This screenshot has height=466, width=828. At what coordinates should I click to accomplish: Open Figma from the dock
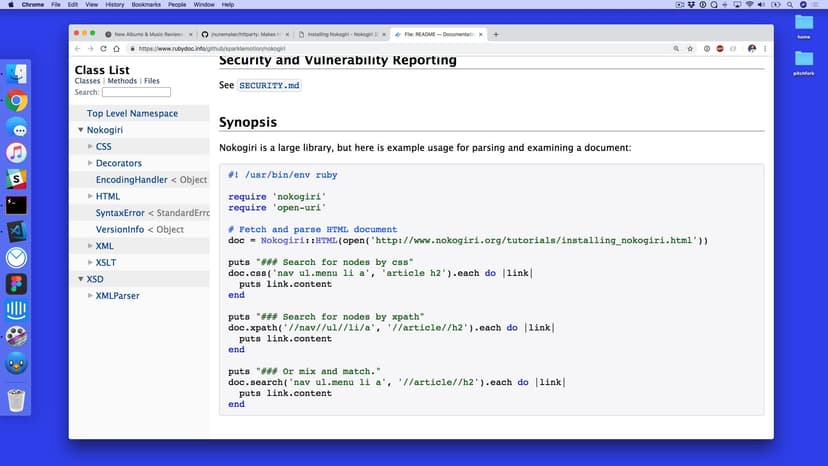[x=16, y=284]
